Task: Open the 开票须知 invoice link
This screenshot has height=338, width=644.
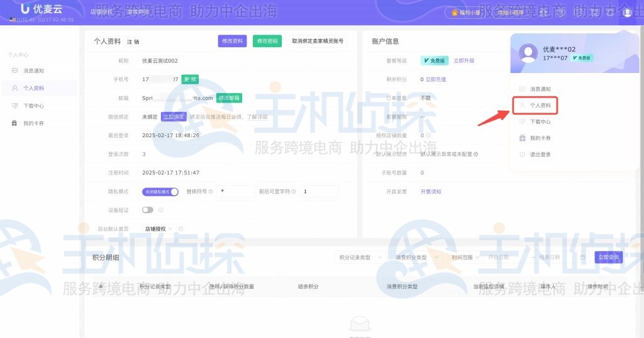Action: coord(431,191)
